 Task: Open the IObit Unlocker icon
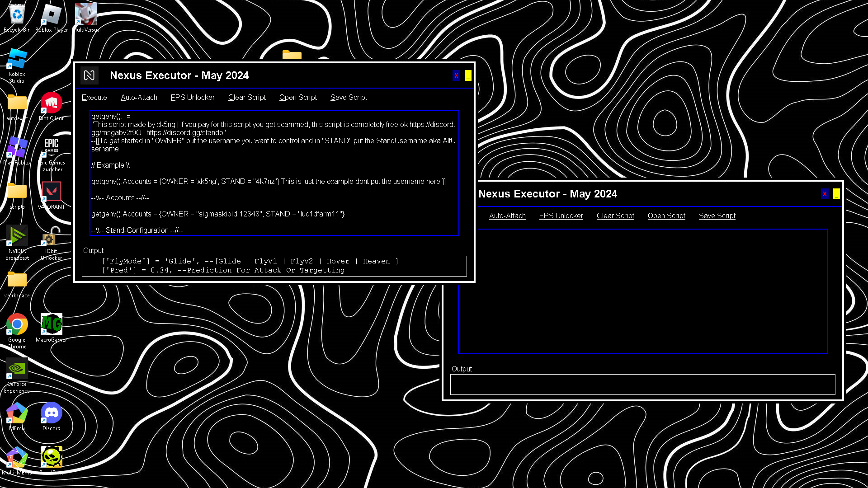pyautogui.click(x=51, y=236)
